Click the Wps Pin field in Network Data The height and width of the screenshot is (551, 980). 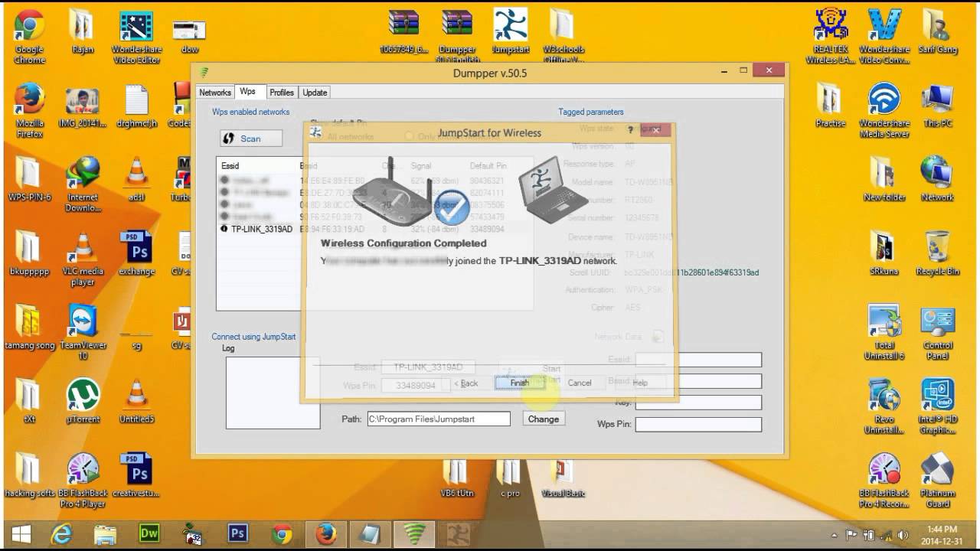[698, 424]
